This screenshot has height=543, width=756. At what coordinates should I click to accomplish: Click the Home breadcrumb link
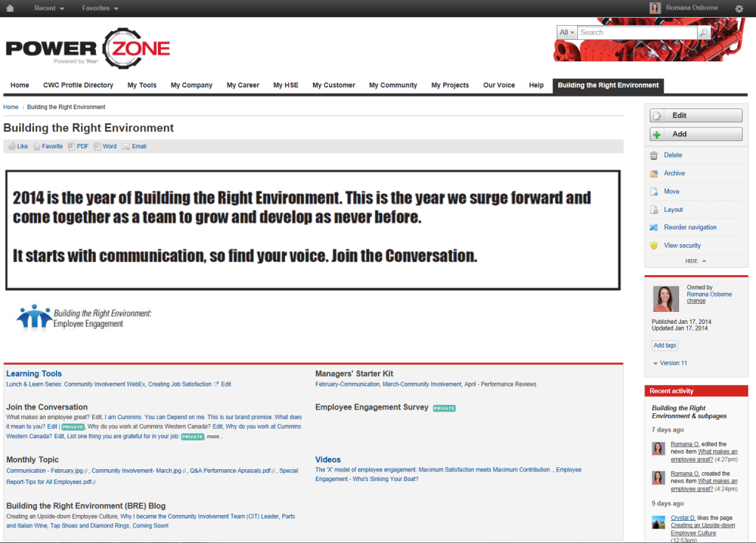click(10, 107)
